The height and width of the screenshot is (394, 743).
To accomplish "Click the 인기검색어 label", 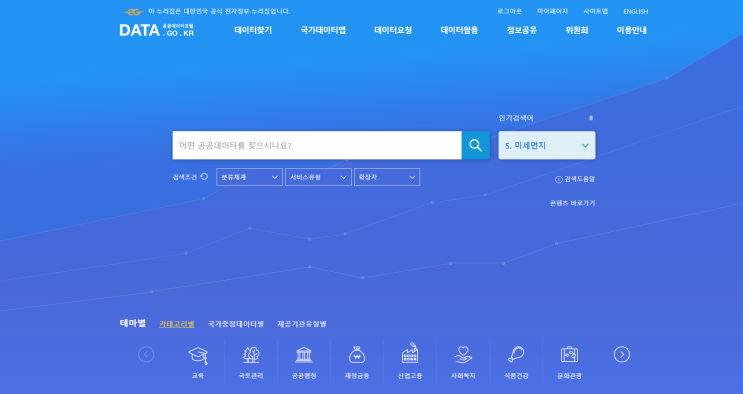I will (516, 118).
